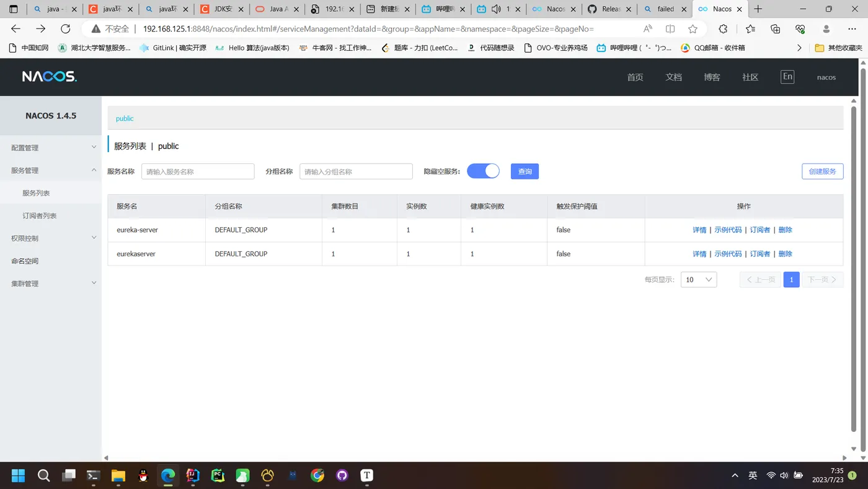This screenshot has width=868, height=489.
Task: Click the browser forward arrow
Action: click(41, 29)
